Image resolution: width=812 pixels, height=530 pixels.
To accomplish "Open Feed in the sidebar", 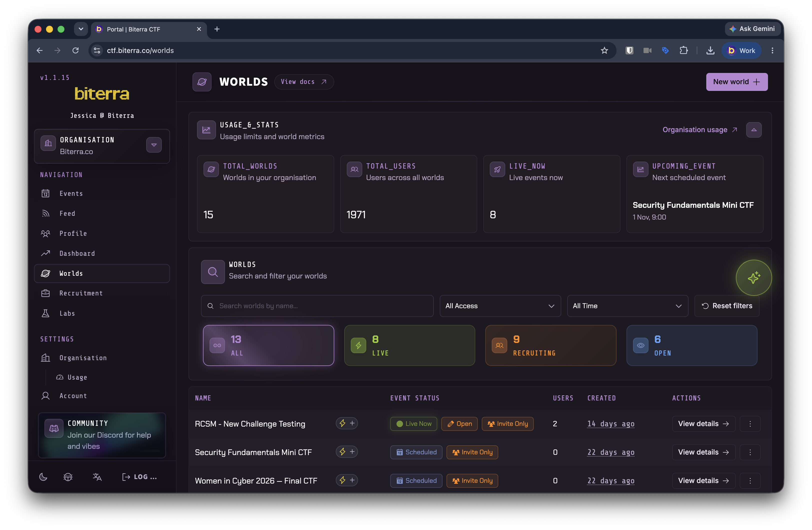I will click(102, 213).
